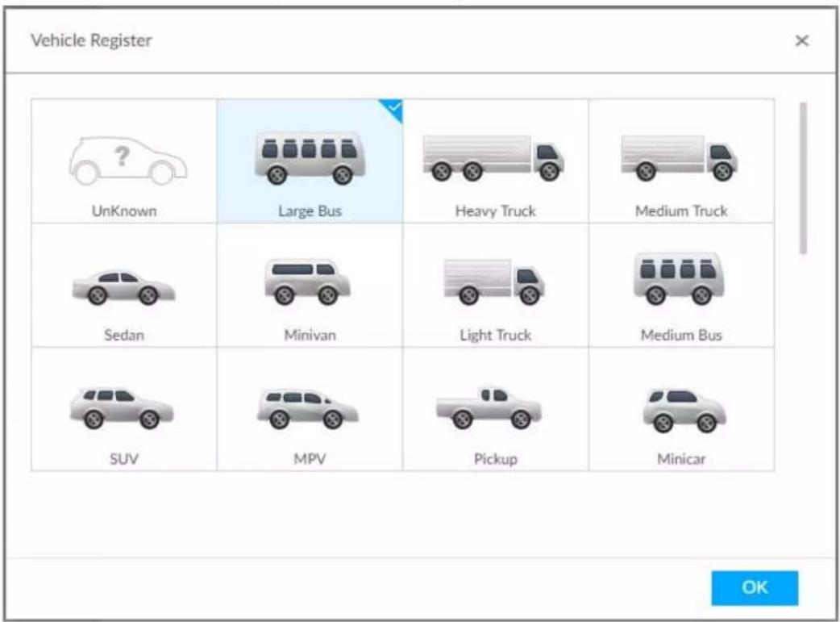This screenshot has width=840, height=622.
Task: Select the UnKnown vehicle icon
Action: (127, 161)
